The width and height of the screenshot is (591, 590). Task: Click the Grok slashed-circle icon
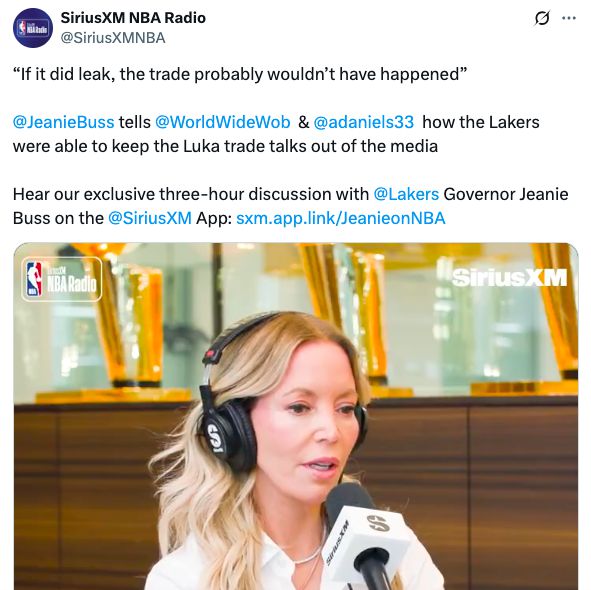coord(542,18)
